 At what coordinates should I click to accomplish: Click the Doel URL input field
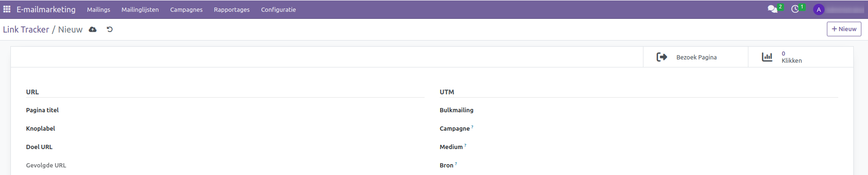pyautogui.click(x=260, y=147)
